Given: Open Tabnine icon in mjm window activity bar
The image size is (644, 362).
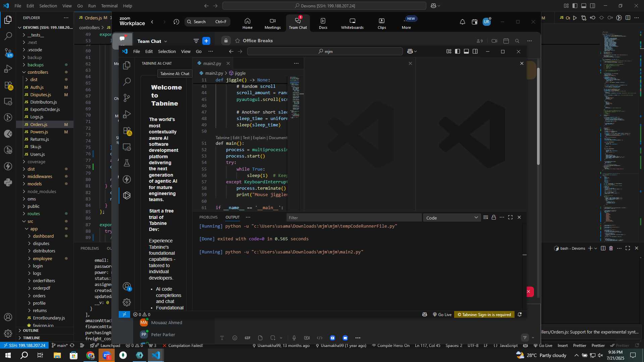Looking at the screenshot, I should (127, 195).
